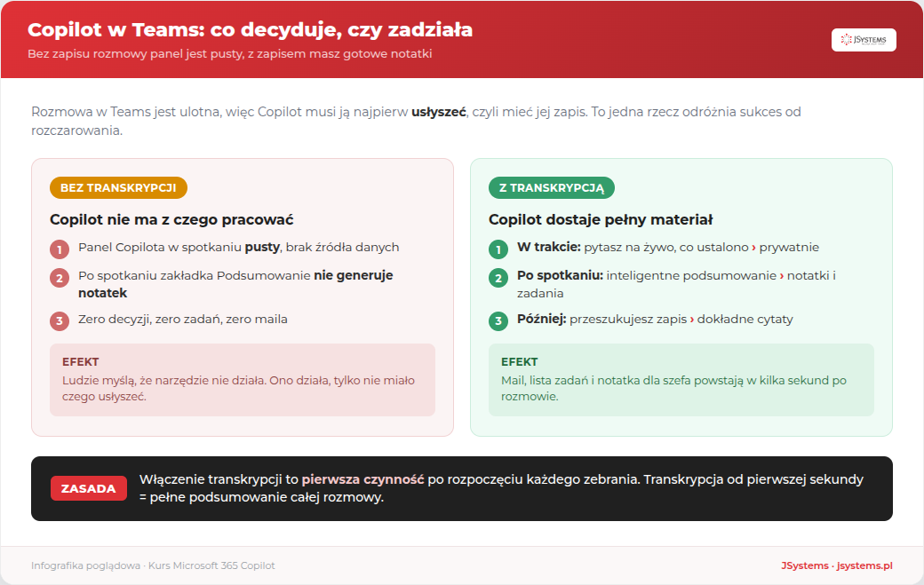Image resolution: width=924 pixels, height=585 pixels.
Task: Click the text 'inteligentne podsumowanie'
Action: coord(691,275)
